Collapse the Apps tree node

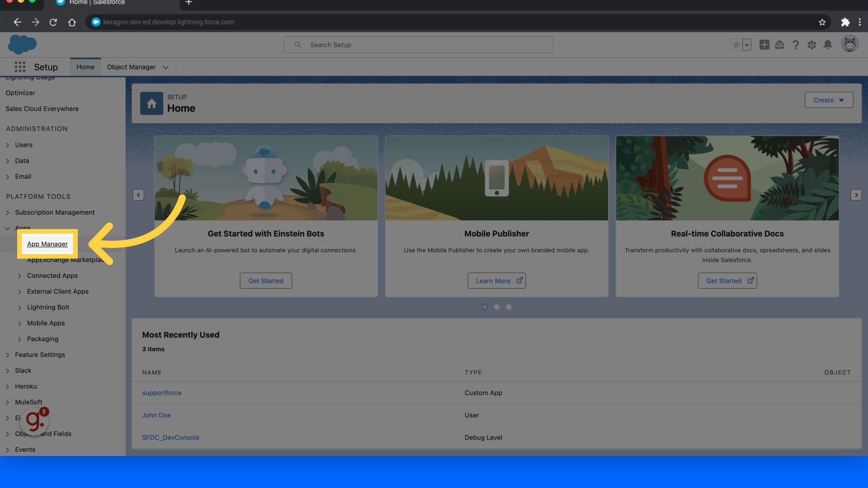tap(8, 228)
